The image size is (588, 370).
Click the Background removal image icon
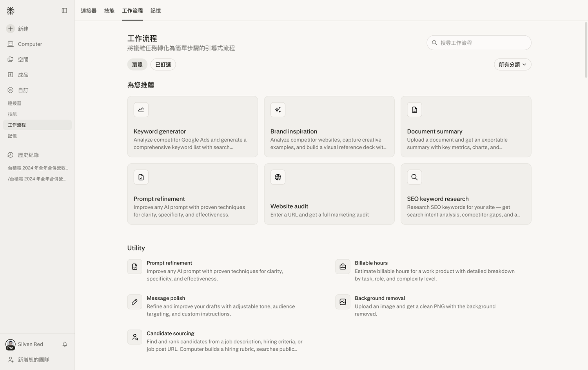[x=343, y=302]
